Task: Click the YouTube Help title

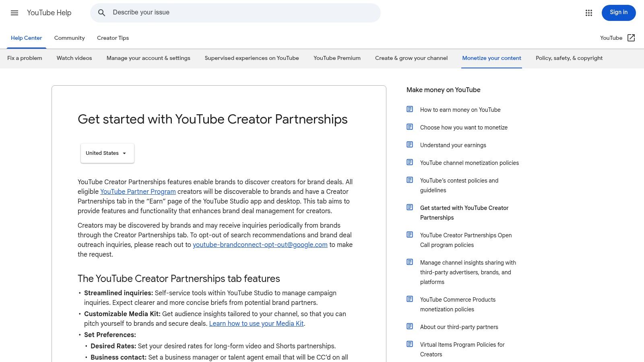Action: 49,13
